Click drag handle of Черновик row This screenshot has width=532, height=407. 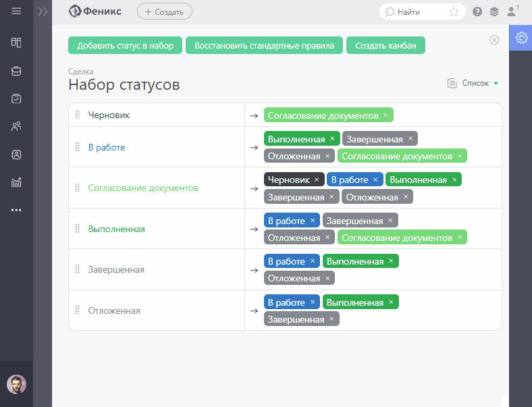pyautogui.click(x=78, y=115)
